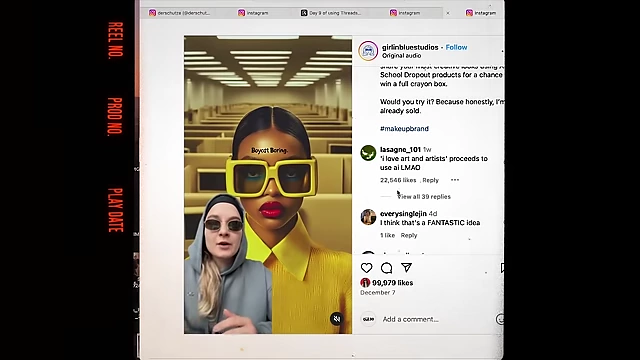Show the 1 like on everysinglejin comment

coord(387,235)
